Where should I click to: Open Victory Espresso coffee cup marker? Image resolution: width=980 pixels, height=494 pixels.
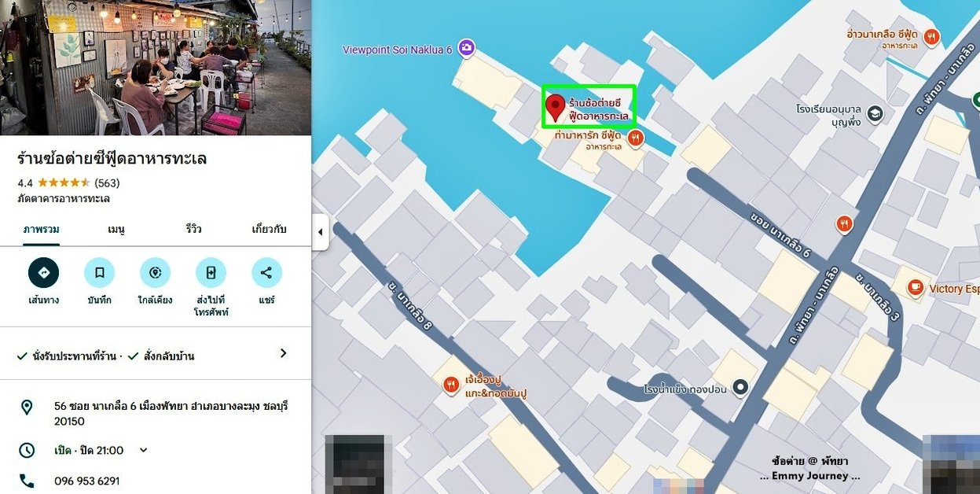(915, 289)
